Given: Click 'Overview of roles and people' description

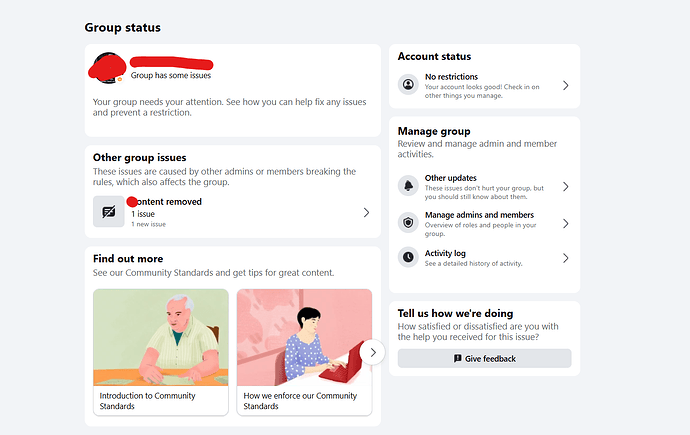Looking at the screenshot, I should click(x=481, y=229).
